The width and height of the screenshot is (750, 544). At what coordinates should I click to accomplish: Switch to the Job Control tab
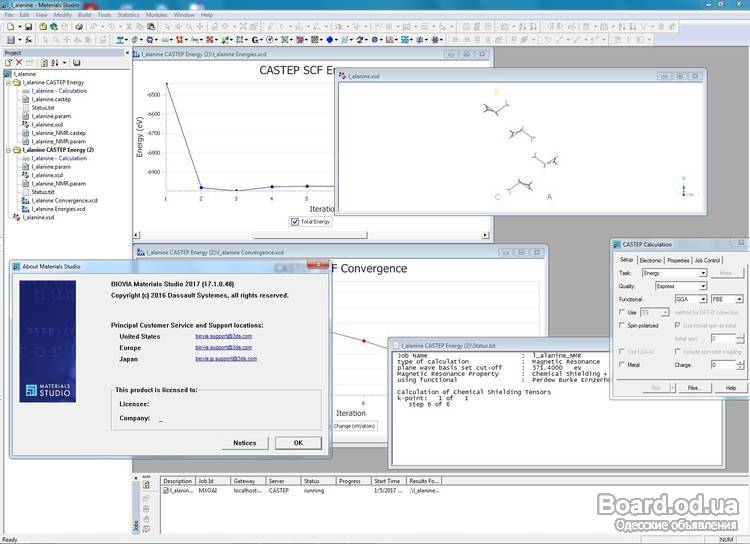707,260
